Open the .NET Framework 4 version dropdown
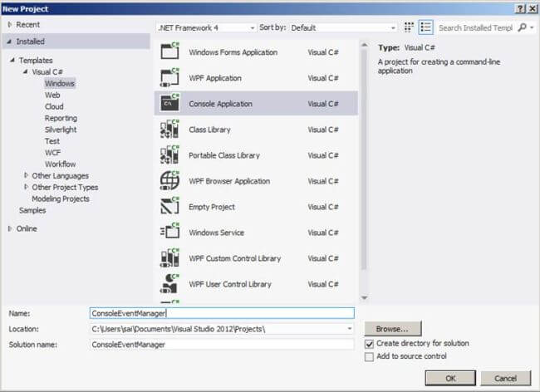This screenshot has height=392, width=540. click(206, 28)
